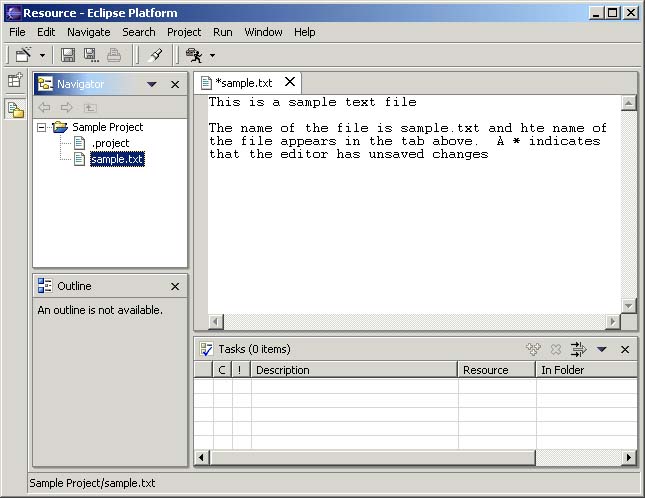Image resolution: width=645 pixels, height=498 pixels.
Task: Close the Outline view
Action: pos(175,286)
